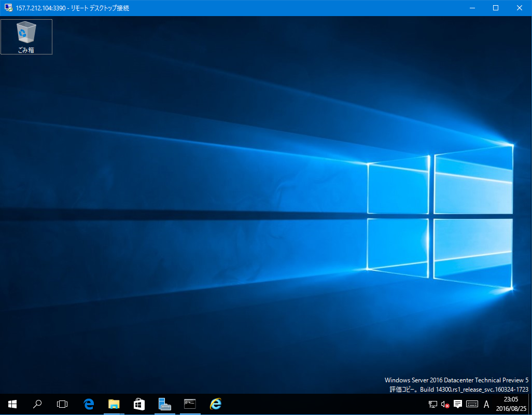Toggle the IME input mode indicator A
Screen dimensions: 532x415
pyautogui.click(x=486, y=404)
